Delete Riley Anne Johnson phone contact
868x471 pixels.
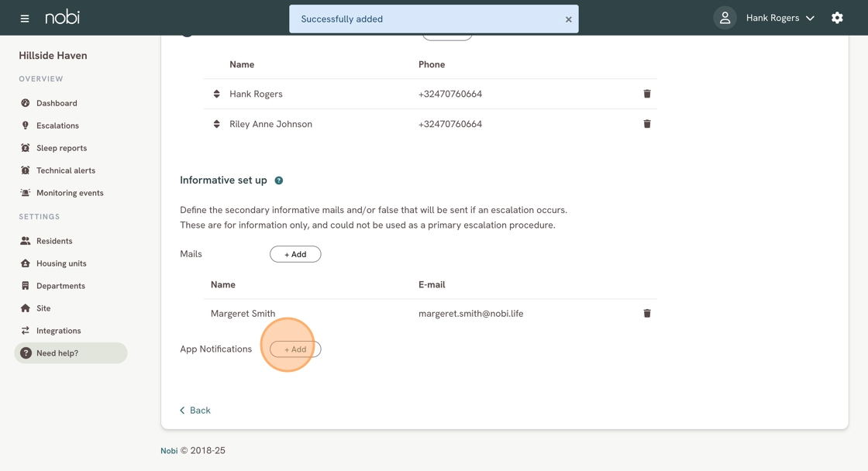click(x=647, y=124)
